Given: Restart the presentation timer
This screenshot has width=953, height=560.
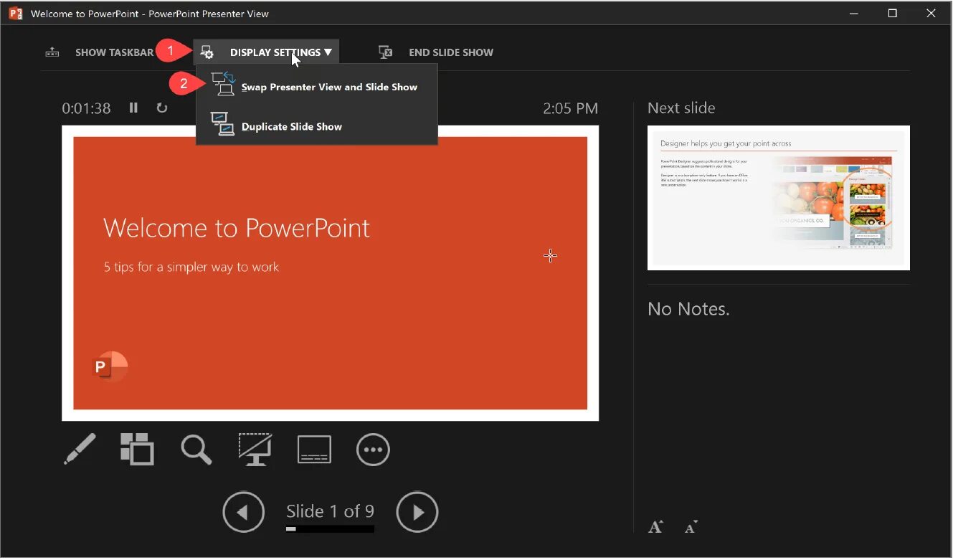Looking at the screenshot, I should pos(162,108).
